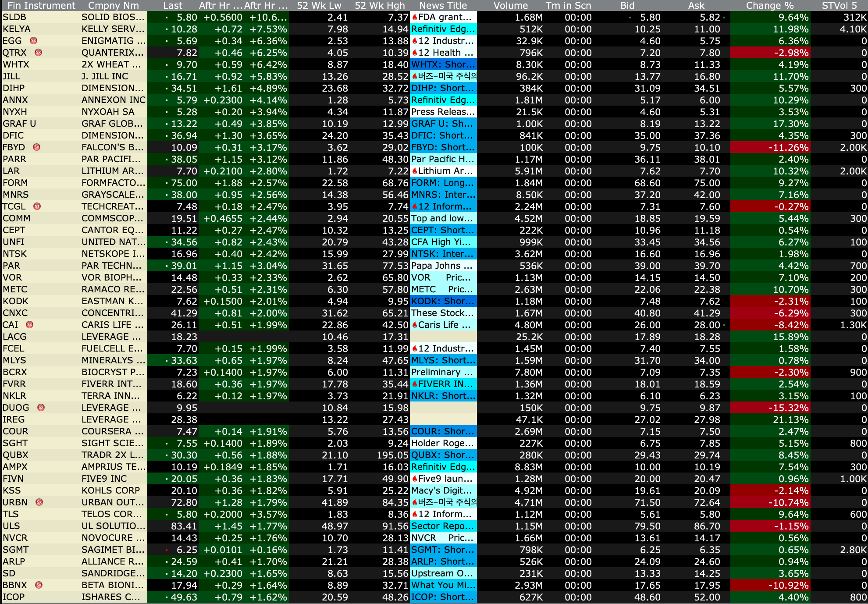Click the Fin Instrument column header
This screenshot has height=604, width=868.
pyautogui.click(x=42, y=5)
